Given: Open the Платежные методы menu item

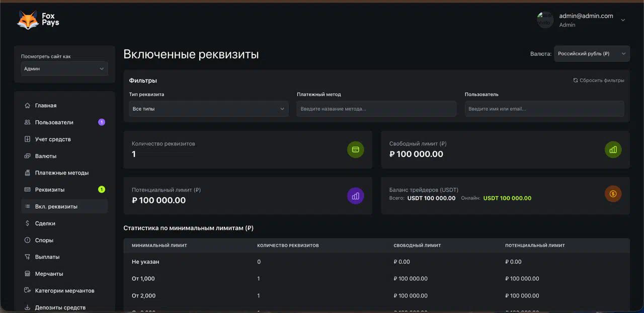Looking at the screenshot, I should (61, 173).
